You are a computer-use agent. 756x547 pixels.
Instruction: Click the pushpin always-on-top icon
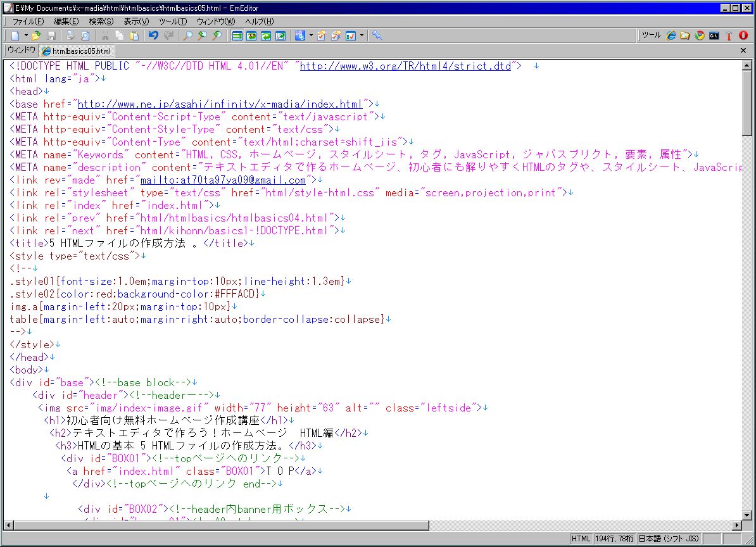click(x=377, y=35)
